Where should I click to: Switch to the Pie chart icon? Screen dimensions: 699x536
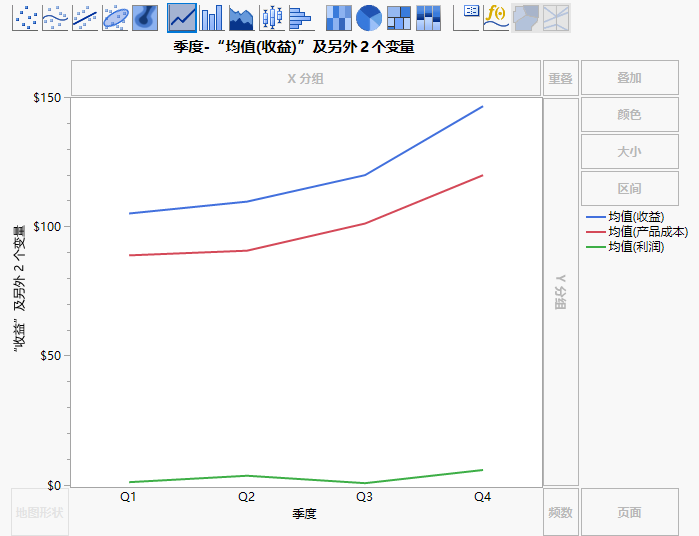click(x=369, y=18)
